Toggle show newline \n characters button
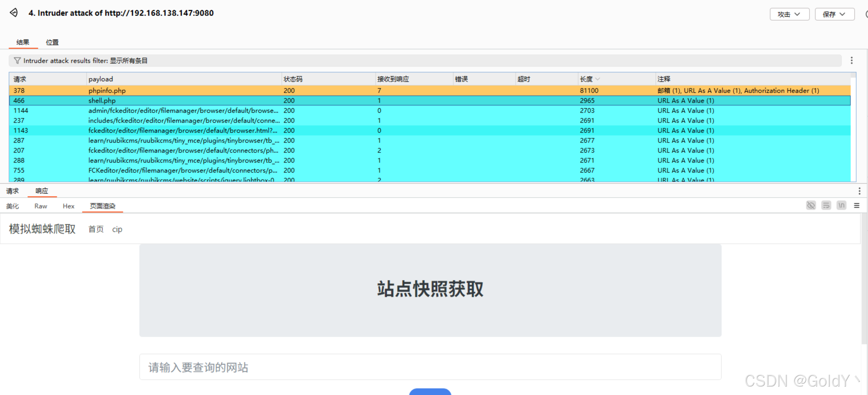 (841, 206)
